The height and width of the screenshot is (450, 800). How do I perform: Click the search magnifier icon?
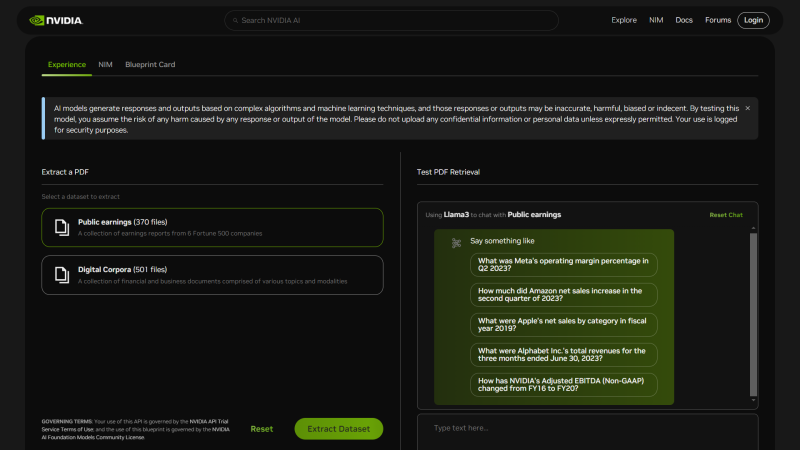235,20
